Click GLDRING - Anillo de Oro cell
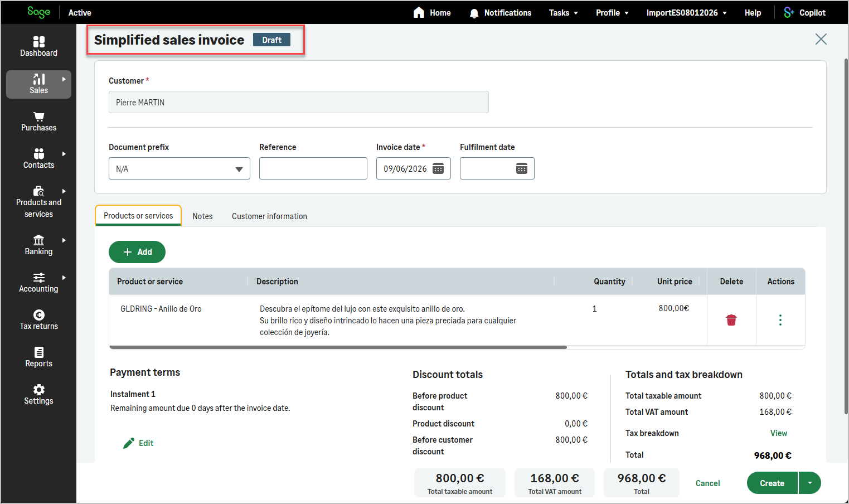 point(161,309)
